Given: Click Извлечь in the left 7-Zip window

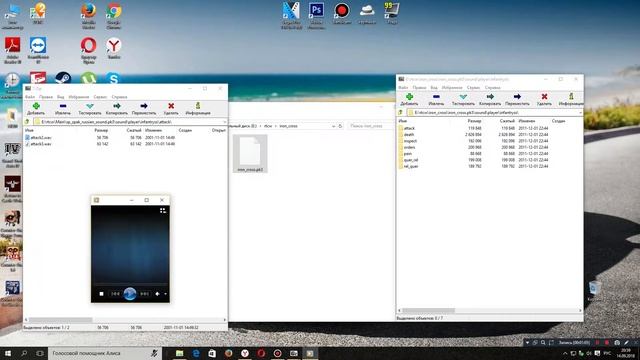Looking at the screenshot, I should pos(62,109).
